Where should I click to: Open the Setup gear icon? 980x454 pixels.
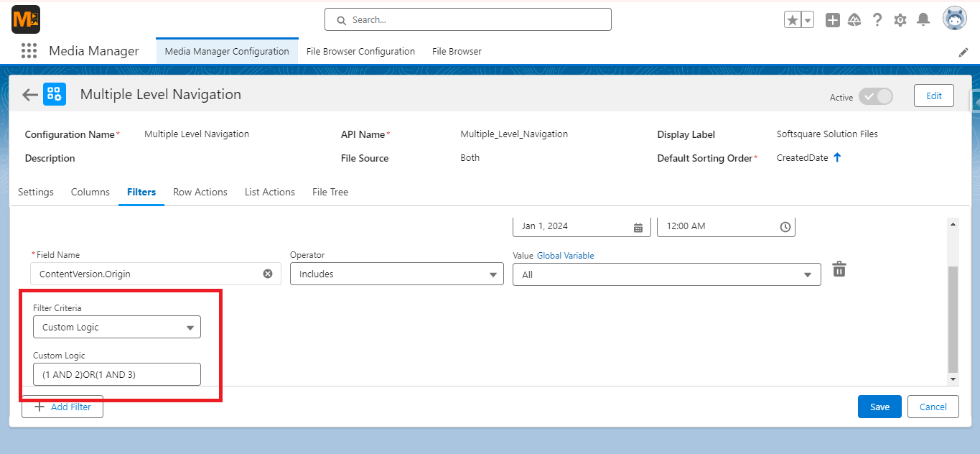(900, 20)
